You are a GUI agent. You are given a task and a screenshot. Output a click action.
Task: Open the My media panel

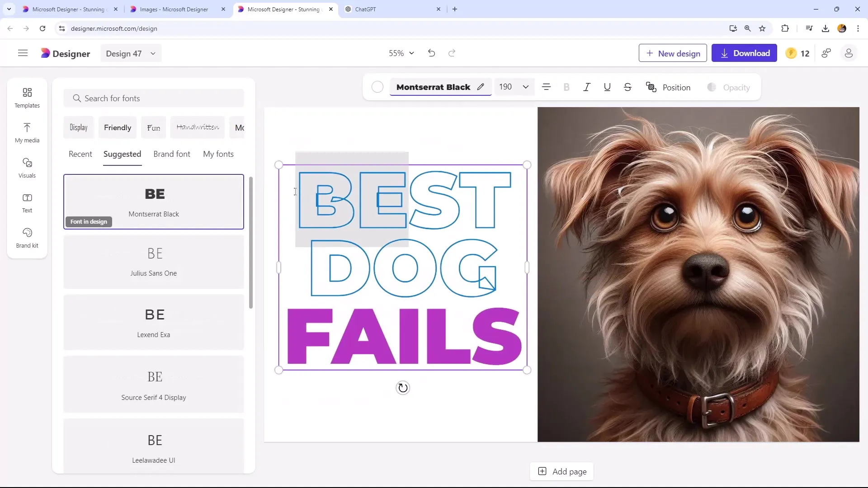27,133
